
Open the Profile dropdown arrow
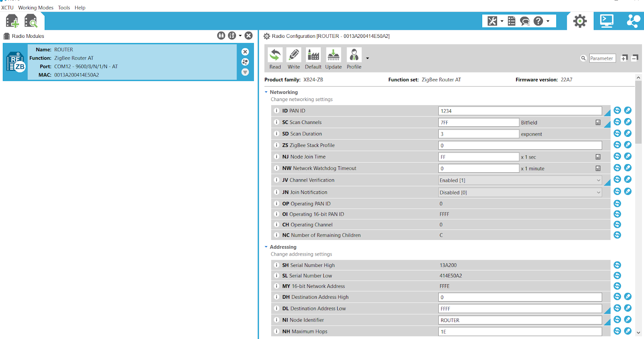coord(367,58)
